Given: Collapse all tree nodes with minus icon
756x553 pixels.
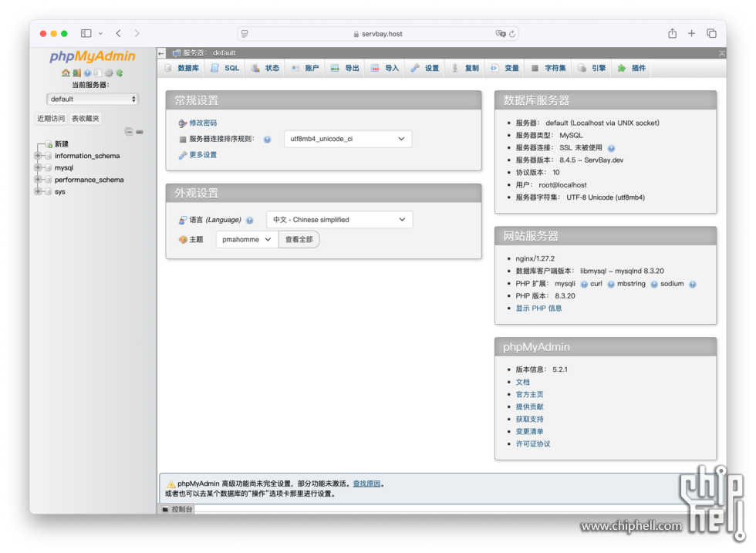Looking at the screenshot, I should click(129, 132).
